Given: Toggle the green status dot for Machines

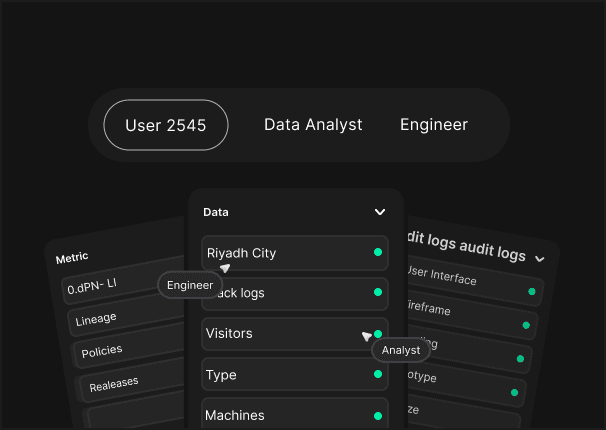Looking at the screenshot, I should [x=377, y=415].
